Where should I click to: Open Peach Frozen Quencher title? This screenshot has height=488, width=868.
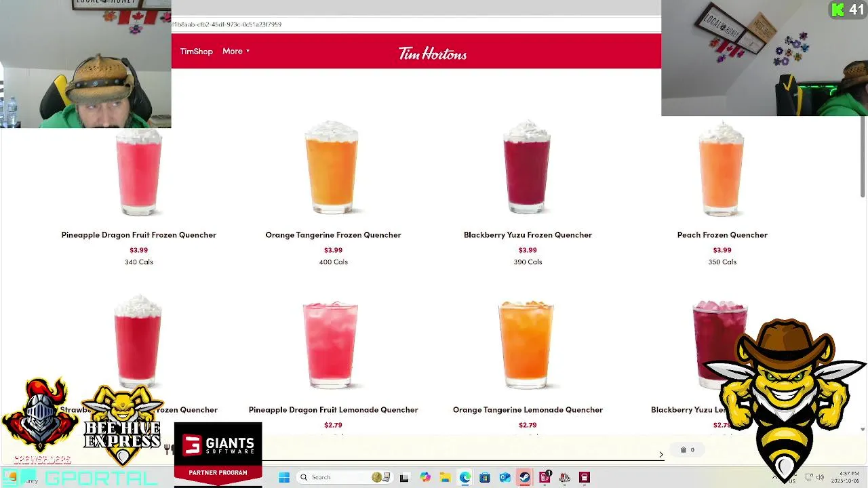point(722,235)
